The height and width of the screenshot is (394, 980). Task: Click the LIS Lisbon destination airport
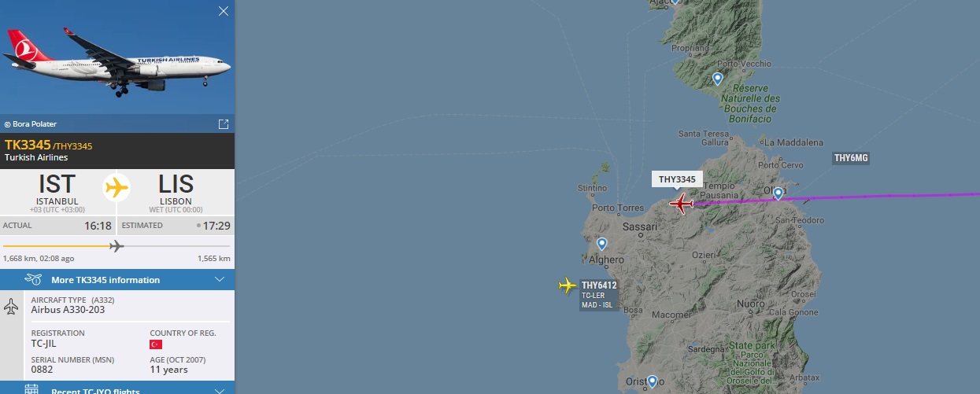click(176, 190)
